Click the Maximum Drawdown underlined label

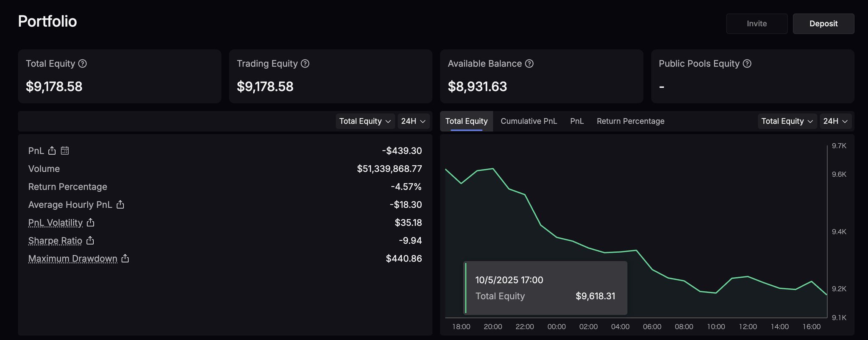click(73, 259)
